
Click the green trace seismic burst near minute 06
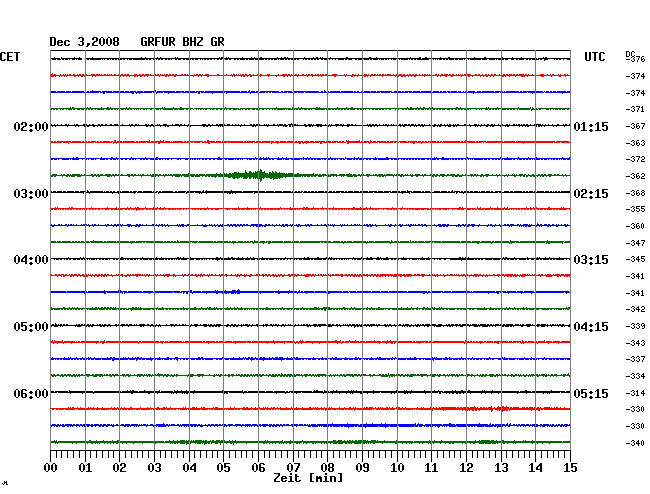[259, 175]
